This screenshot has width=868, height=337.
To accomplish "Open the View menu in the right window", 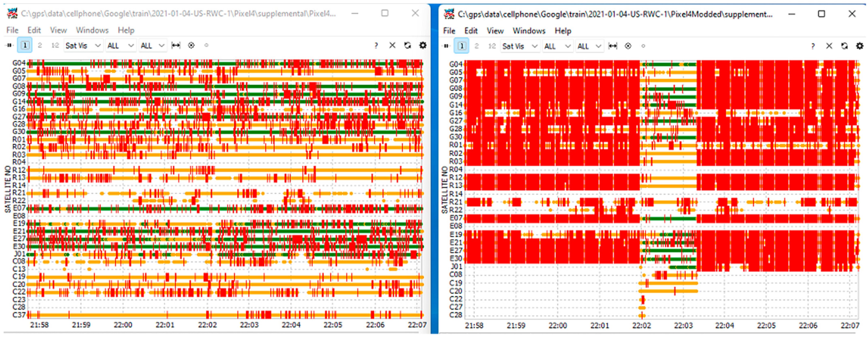I will 495,31.
